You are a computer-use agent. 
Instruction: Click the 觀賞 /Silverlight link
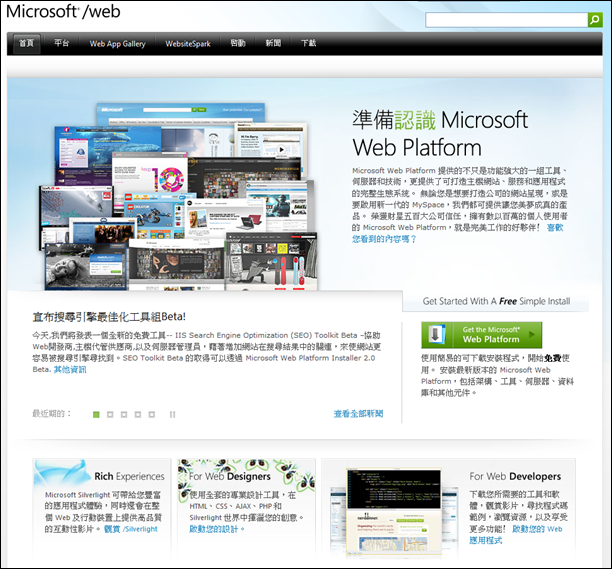(131, 529)
